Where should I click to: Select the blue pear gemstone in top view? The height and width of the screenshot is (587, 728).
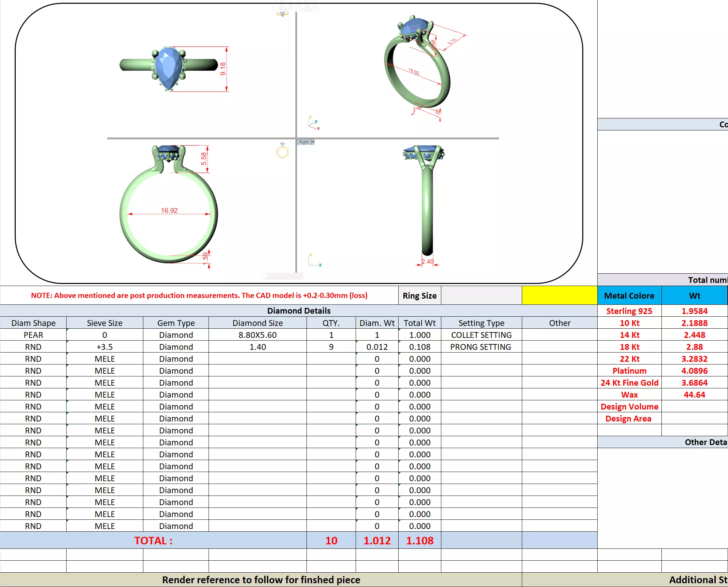(x=168, y=68)
